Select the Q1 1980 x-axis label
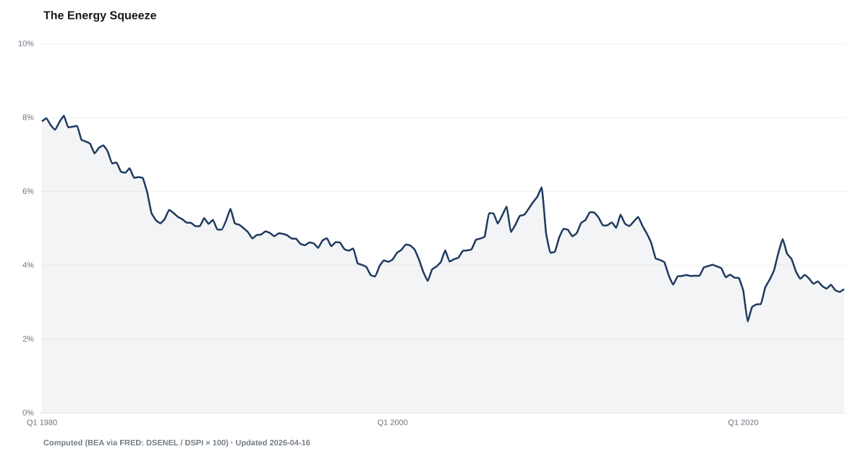Screen dimensions: 868x456 coord(42,422)
